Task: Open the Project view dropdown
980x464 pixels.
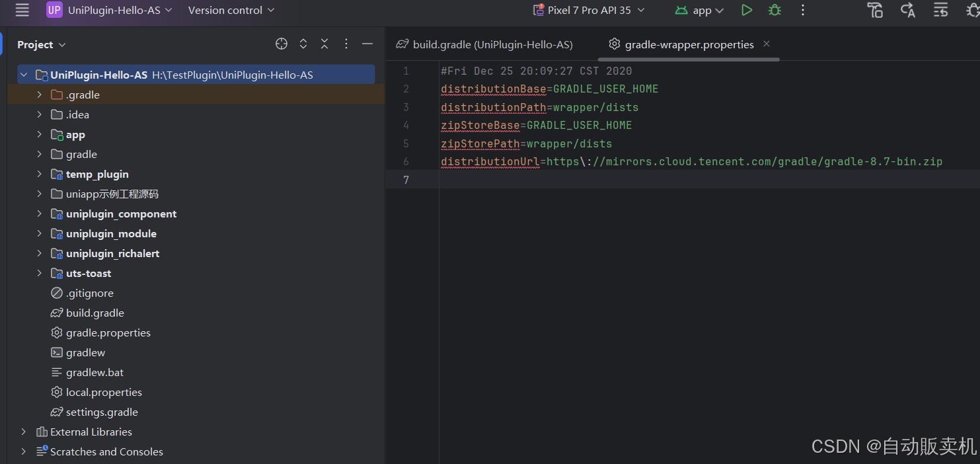Action: (x=42, y=44)
